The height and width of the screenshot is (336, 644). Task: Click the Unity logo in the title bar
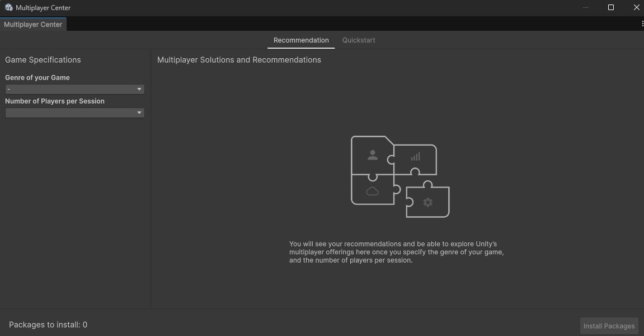pos(8,7)
